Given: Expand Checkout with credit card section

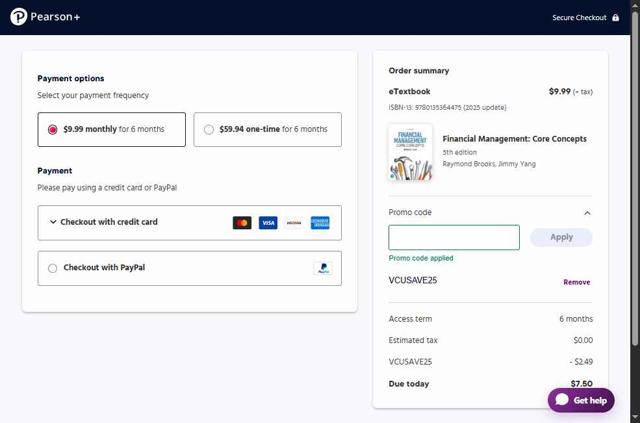Looking at the screenshot, I should (x=189, y=223).
